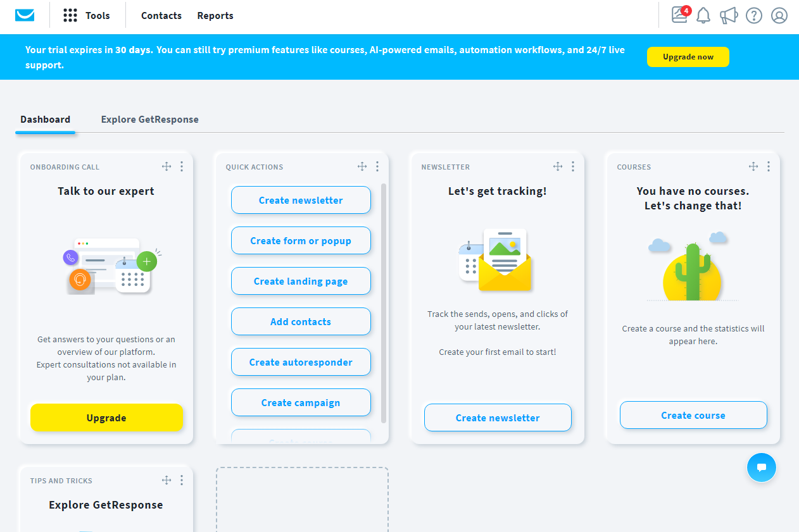
Task: Open the Contacts menu
Action: (x=161, y=16)
